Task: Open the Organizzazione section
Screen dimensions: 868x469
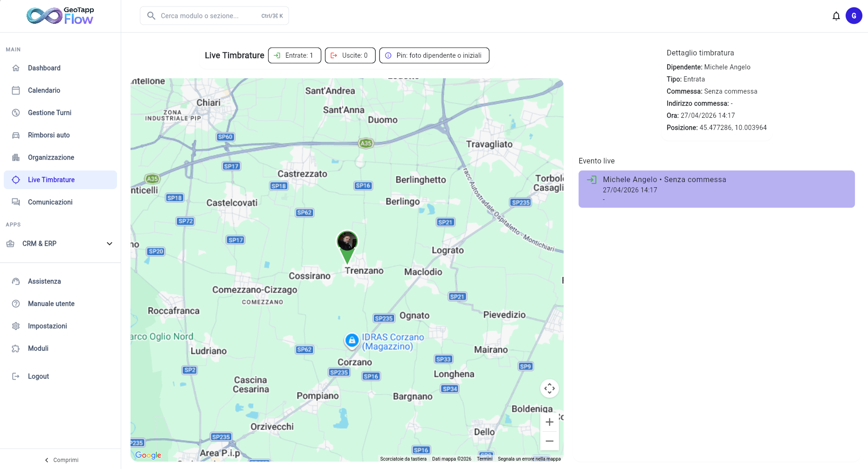Action: 51,157
